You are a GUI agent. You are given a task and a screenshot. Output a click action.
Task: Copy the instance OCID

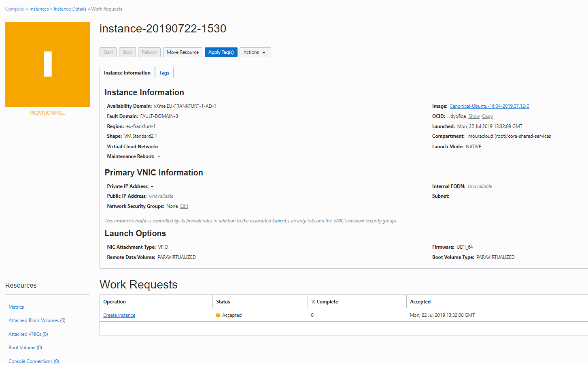pyautogui.click(x=487, y=116)
